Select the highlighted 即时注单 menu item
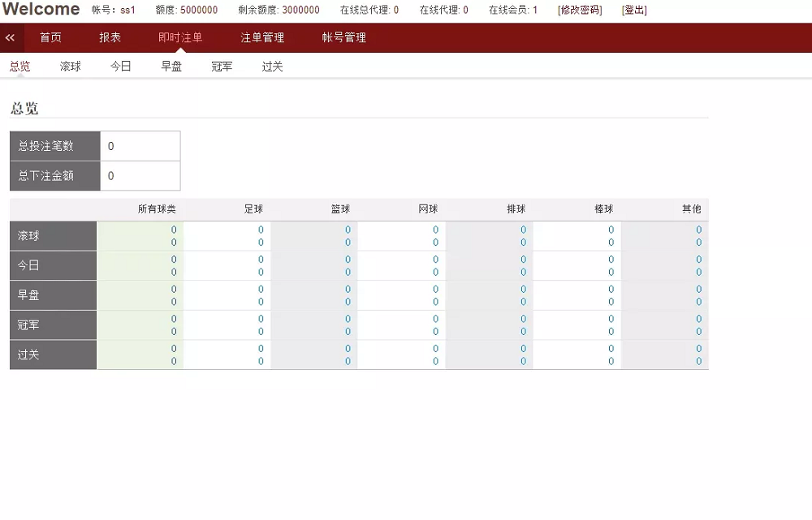The width and height of the screenshot is (812, 520). coord(180,37)
